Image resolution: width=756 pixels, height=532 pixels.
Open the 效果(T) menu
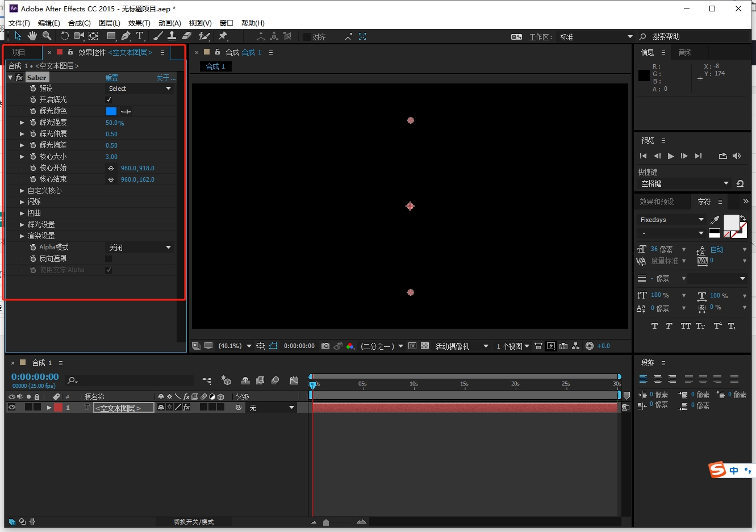point(139,23)
